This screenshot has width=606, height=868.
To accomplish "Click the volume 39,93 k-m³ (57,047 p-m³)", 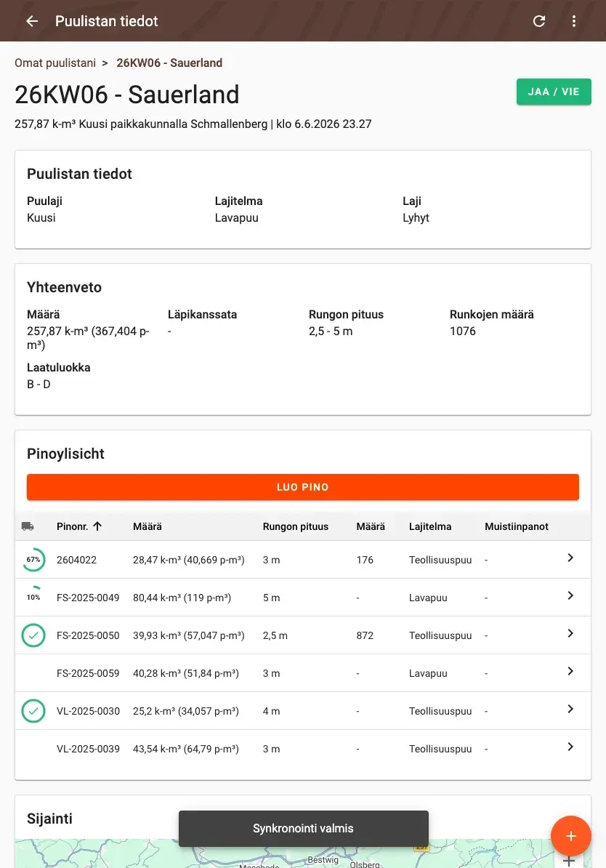I will [x=189, y=635].
